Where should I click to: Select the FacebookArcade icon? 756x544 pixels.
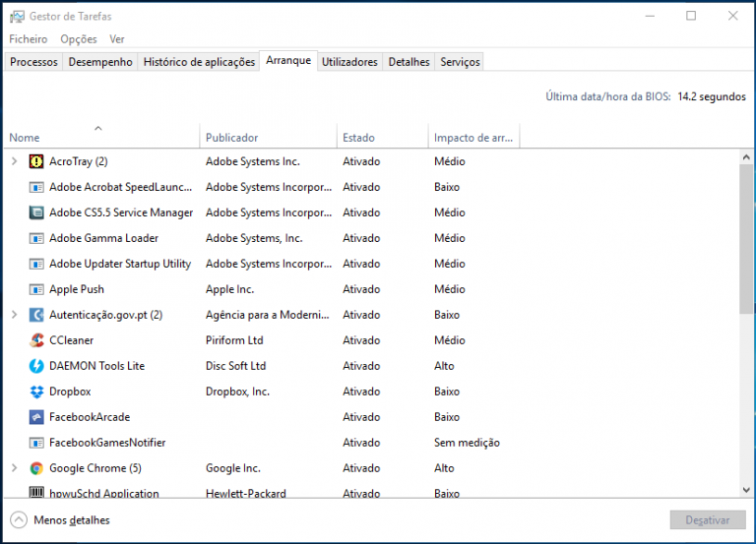[36, 417]
